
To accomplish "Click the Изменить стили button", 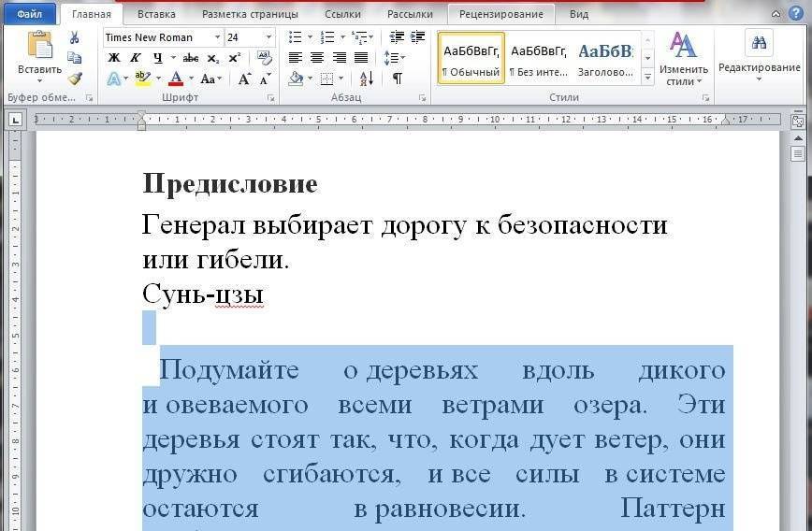I will click(x=683, y=58).
